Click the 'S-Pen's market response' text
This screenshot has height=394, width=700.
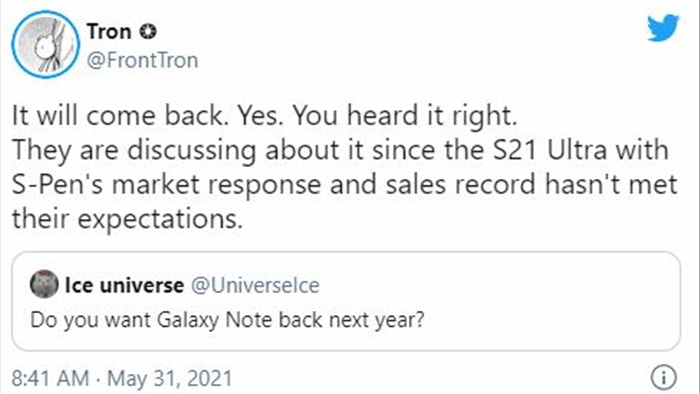tap(166, 185)
